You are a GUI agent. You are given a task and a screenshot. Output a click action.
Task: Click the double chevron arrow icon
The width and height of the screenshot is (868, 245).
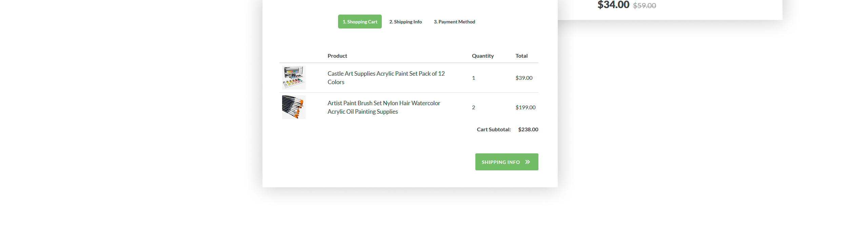click(x=528, y=162)
